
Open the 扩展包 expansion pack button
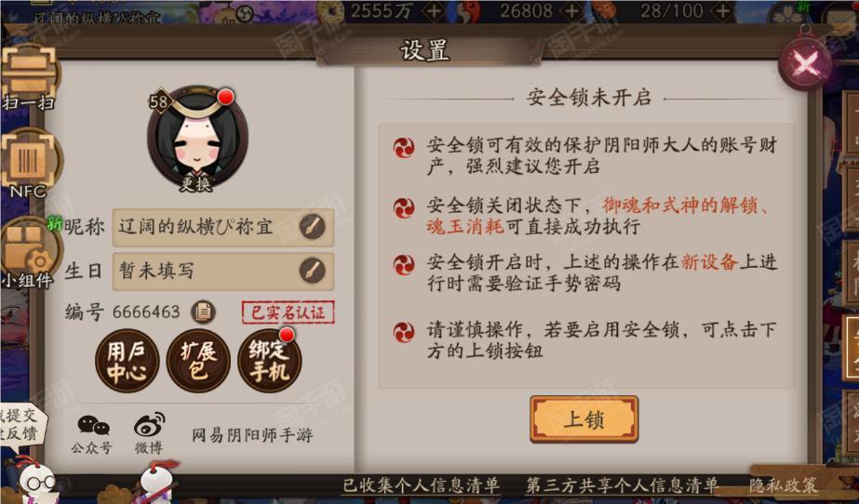coord(198,361)
